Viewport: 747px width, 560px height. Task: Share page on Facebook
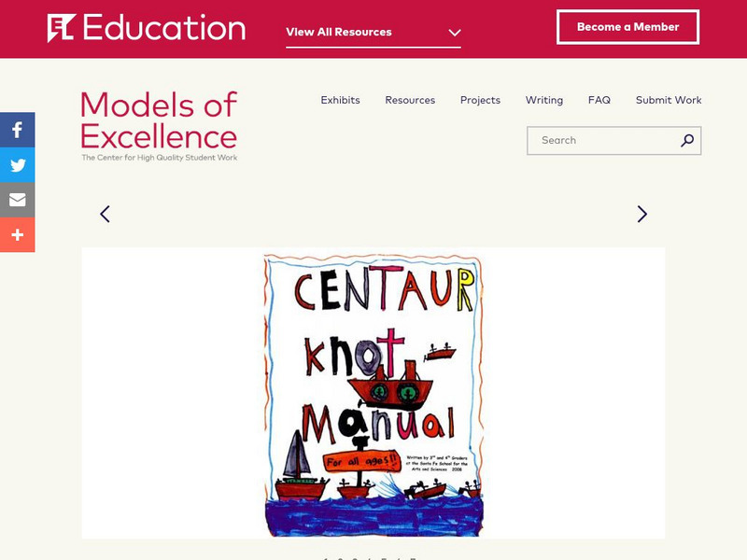17,130
